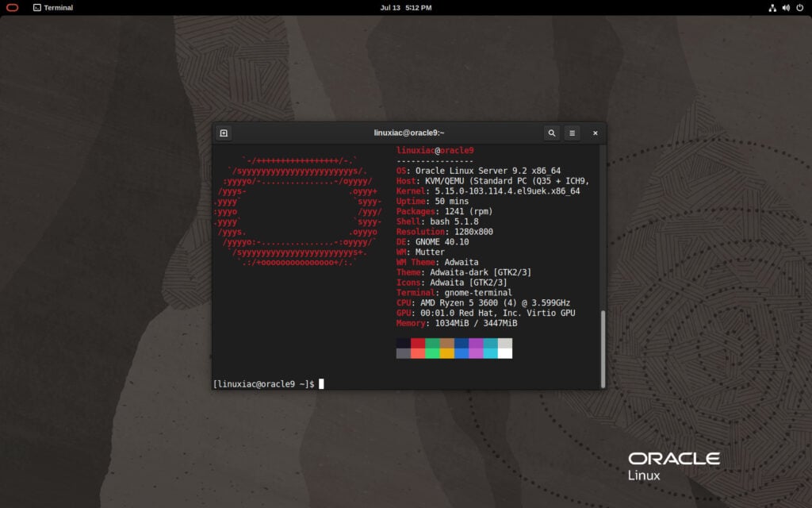The width and height of the screenshot is (812, 508).
Task: Click the yellow swatch in bottom row
Action: pos(447,353)
